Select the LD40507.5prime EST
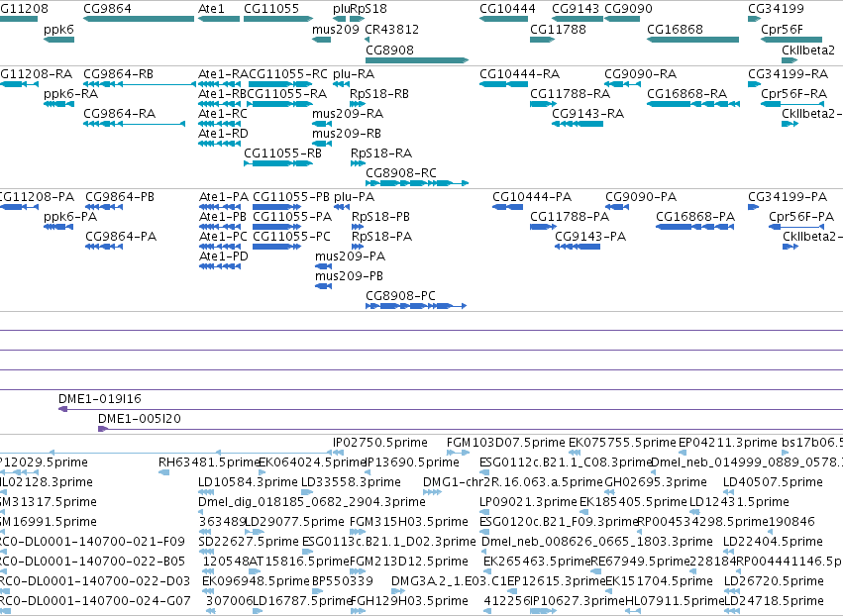 (728, 492)
